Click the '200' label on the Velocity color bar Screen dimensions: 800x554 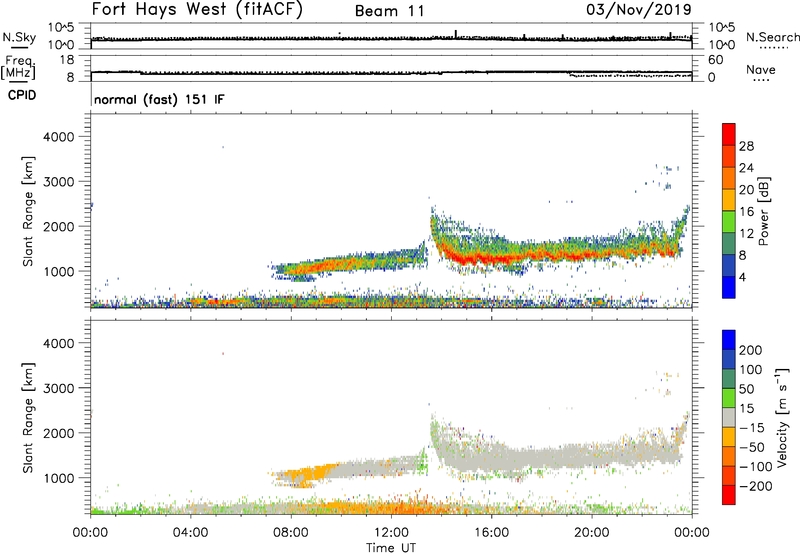tap(751, 350)
